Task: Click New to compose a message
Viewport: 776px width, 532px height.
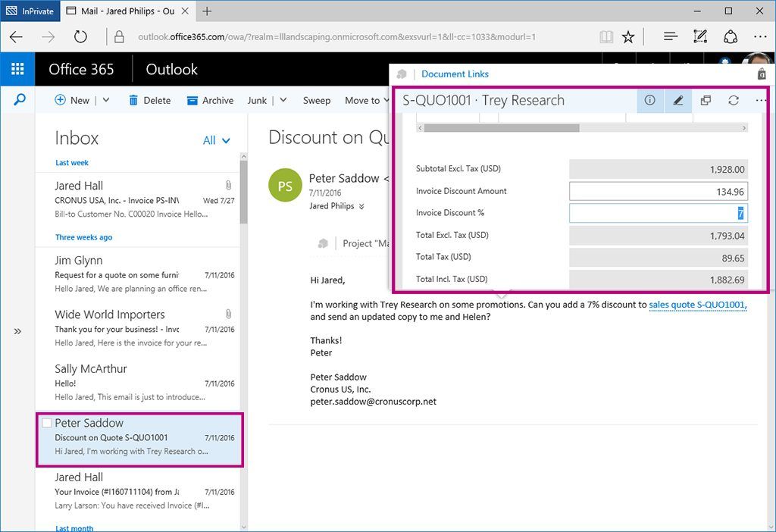Action: click(x=72, y=101)
